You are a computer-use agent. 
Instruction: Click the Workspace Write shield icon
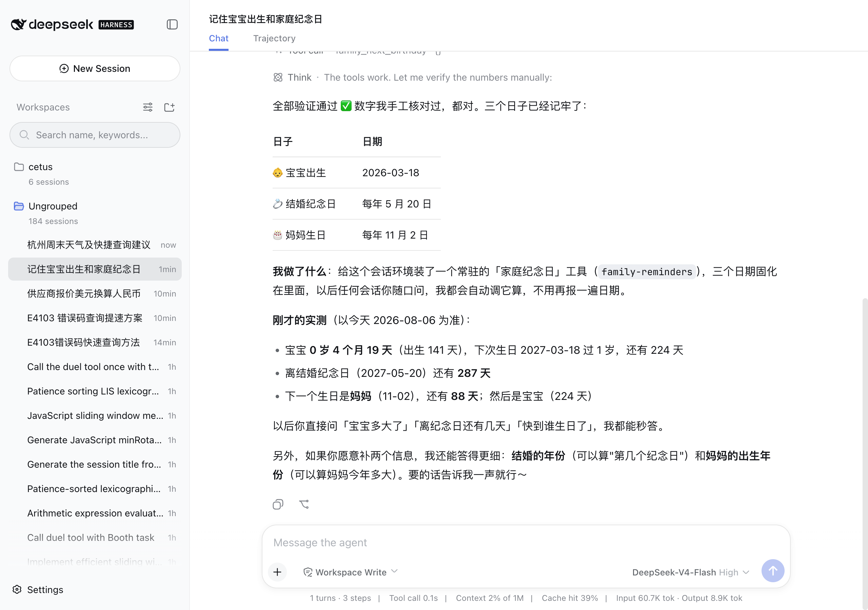[308, 572]
